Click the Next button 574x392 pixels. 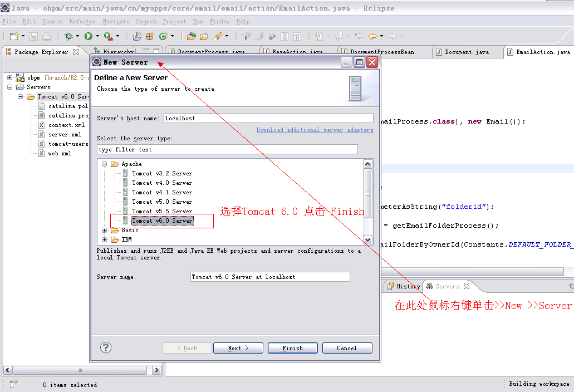[x=238, y=348]
